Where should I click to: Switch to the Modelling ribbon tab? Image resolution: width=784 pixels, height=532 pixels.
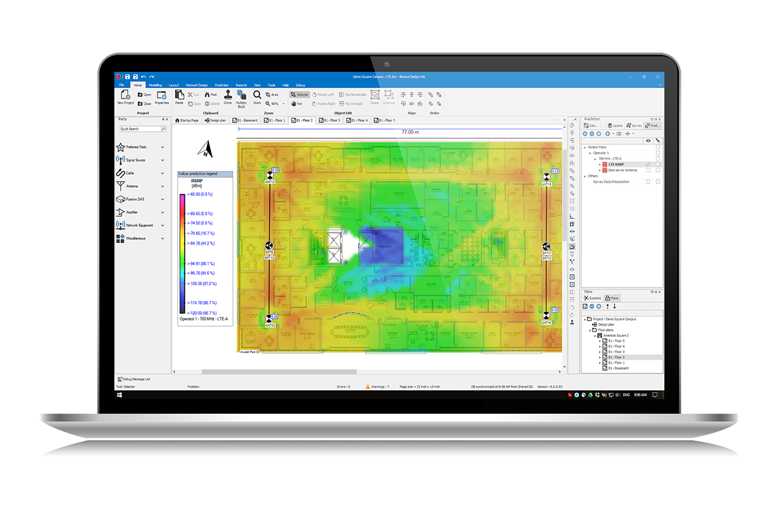(x=155, y=85)
